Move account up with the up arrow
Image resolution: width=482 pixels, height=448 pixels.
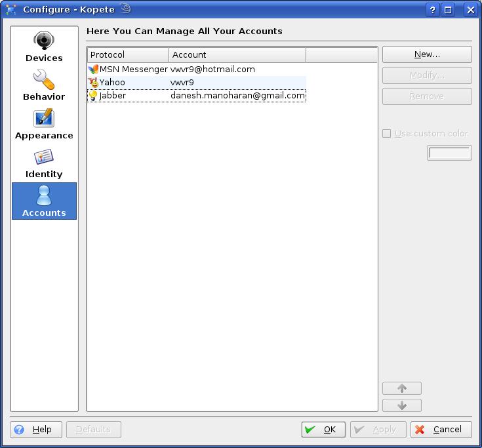point(401,388)
